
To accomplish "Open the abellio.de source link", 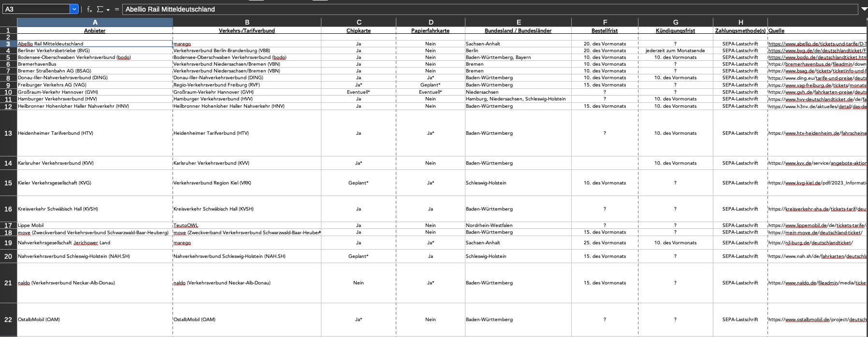I will click(817, 44).
